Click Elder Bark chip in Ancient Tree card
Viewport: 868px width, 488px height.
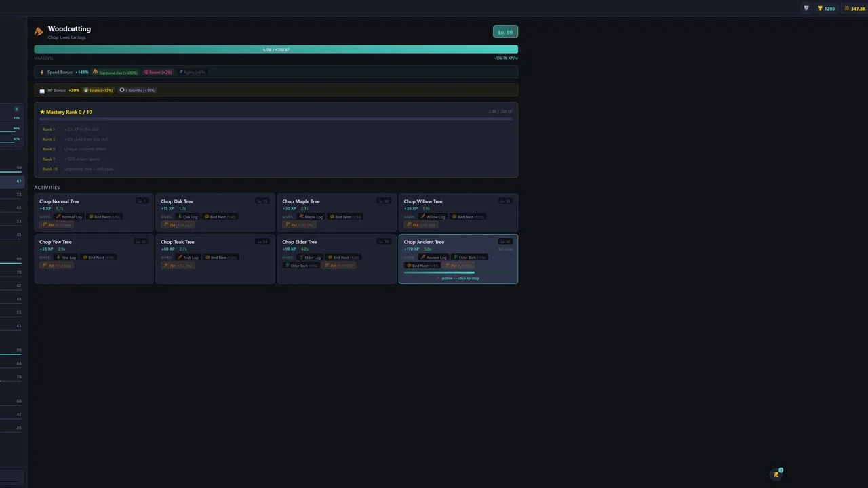click(470, 258)
